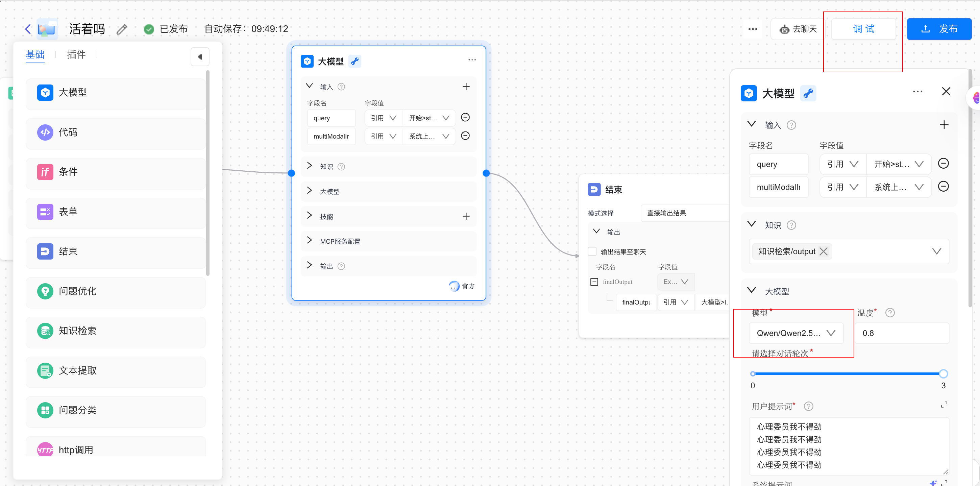980x486 pixels.
Task: Click the pencil icon to rename workflow 活着吗
Action: click(x=122, y=29)
